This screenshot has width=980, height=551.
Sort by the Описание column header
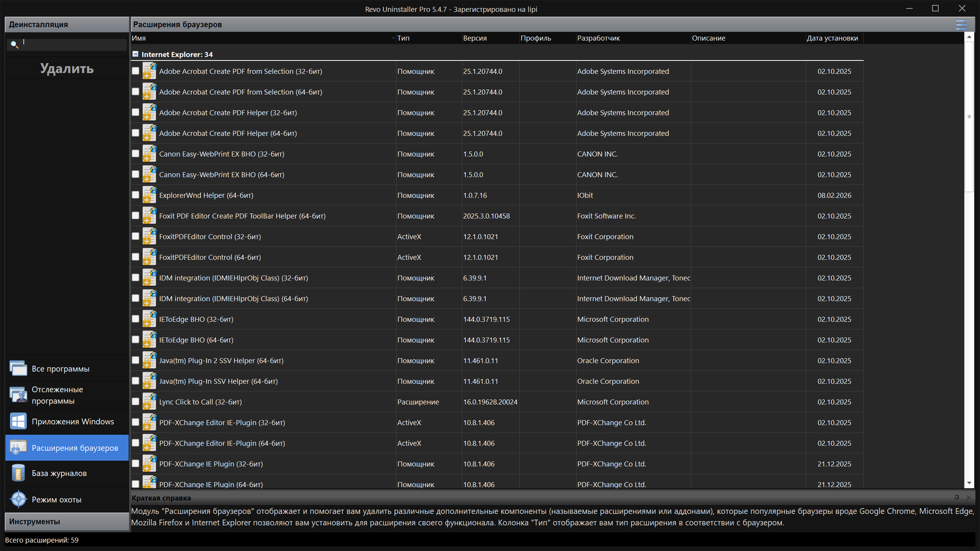[x=748, y=38]
